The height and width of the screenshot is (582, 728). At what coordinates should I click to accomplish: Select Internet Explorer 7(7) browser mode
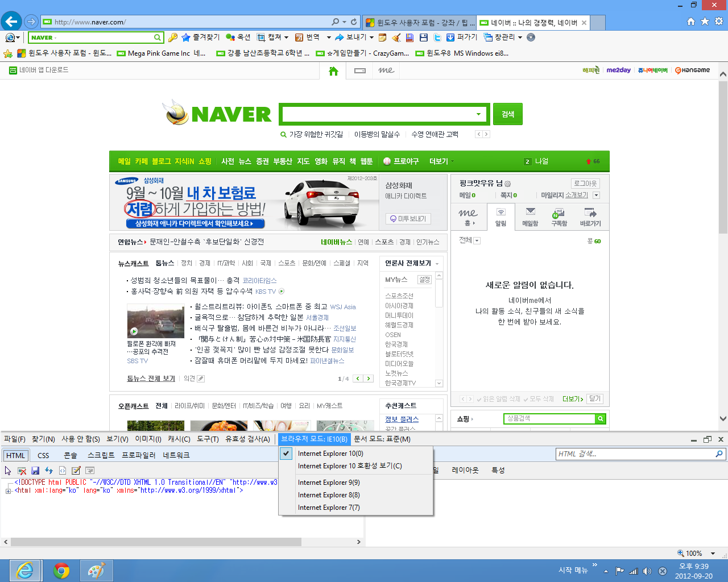click(x=356, y=508)
